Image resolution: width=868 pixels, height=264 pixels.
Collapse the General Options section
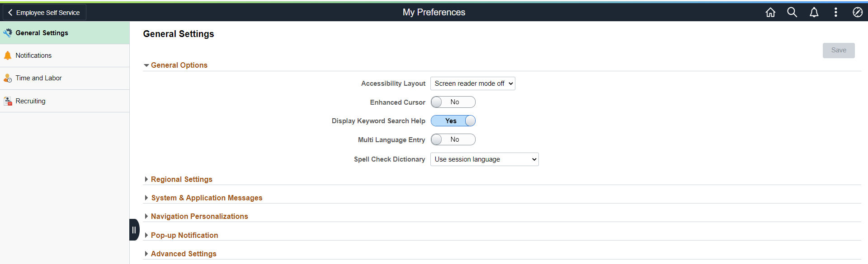click(x=179, y=65)
